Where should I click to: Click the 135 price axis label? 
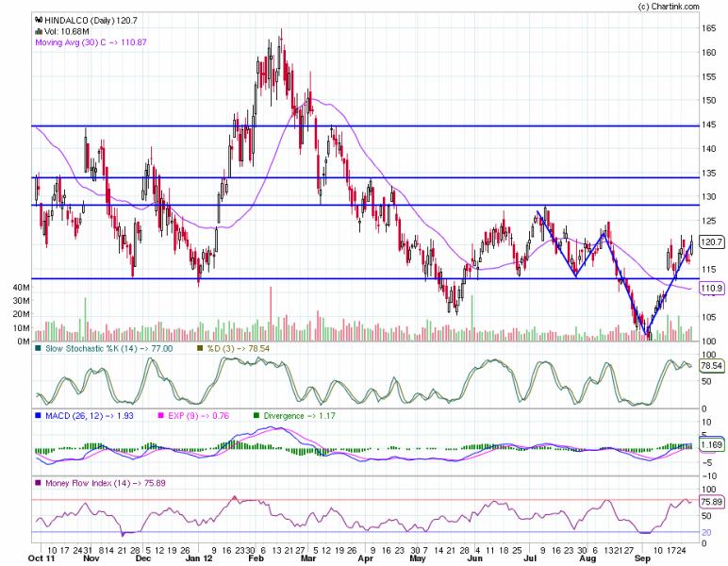click(x=708, y=173)
